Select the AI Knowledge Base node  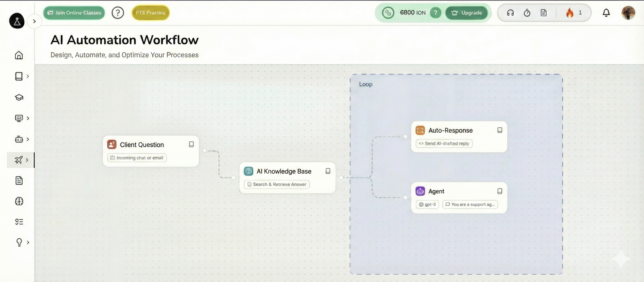tap(284, 172)
